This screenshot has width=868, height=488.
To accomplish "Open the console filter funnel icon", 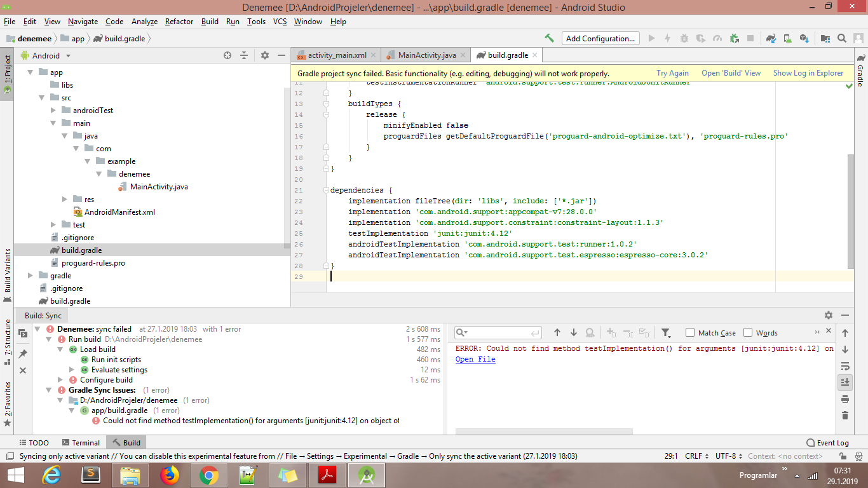I will 665,332.
